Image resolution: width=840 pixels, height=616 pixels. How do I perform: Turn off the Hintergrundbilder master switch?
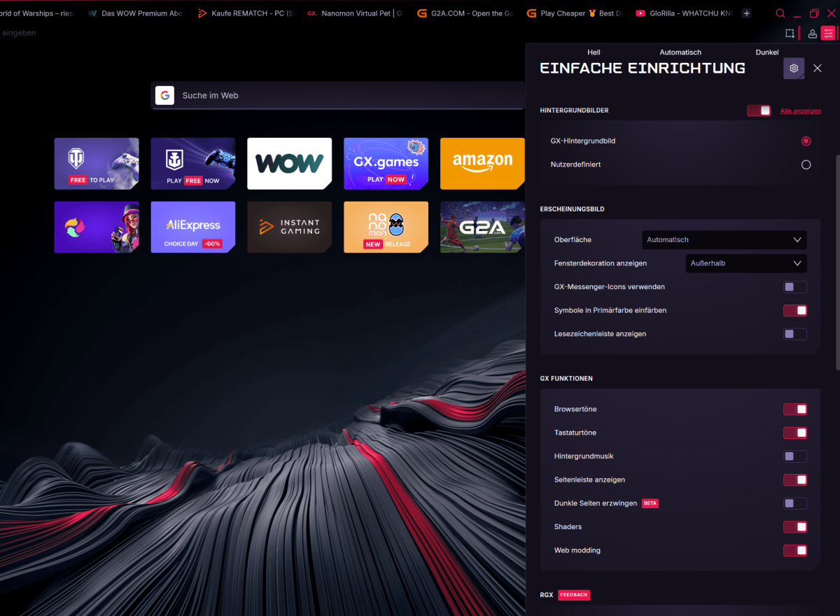click(759, 110)
